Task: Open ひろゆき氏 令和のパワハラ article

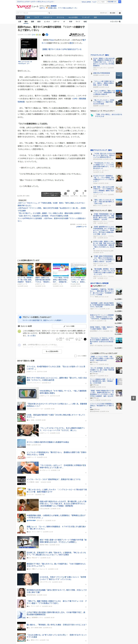Action: tap(63, 578)
